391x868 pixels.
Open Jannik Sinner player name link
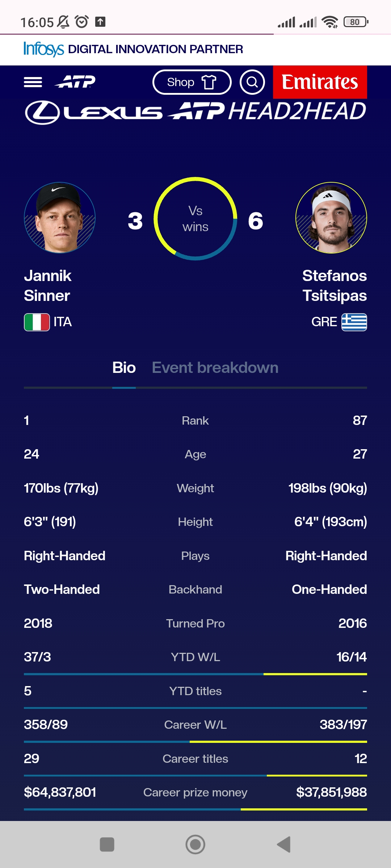(x=48, y=286)
